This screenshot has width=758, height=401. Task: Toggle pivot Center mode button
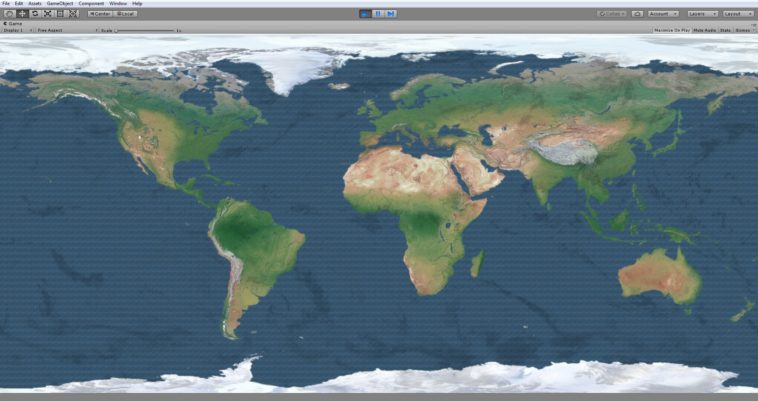coord(100,14)
